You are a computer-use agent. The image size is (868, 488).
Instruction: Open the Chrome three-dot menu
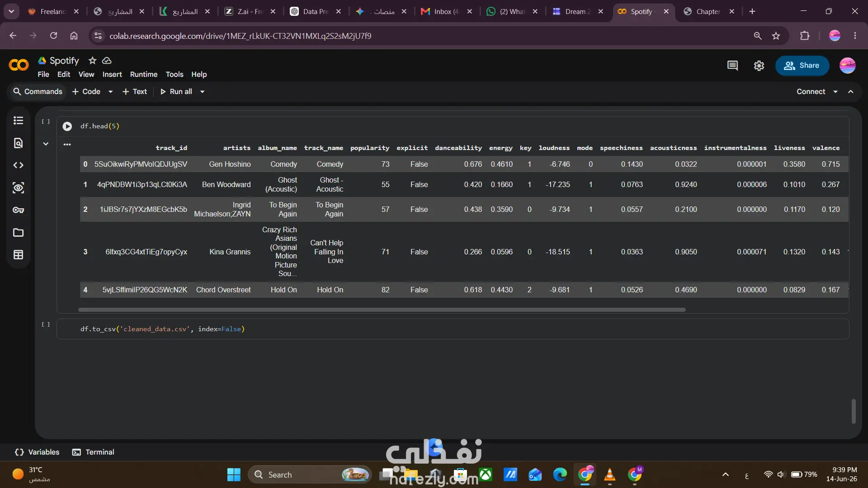click(x=855, y=36)
